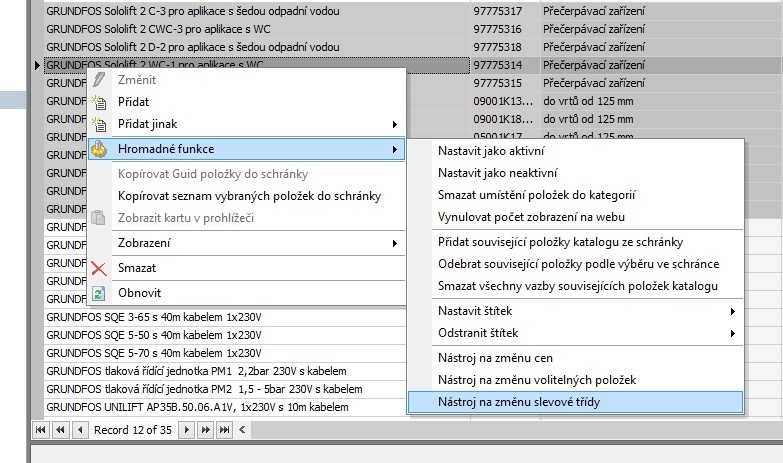Click the Hromadné funkce icon

click(x=99, y=149)
